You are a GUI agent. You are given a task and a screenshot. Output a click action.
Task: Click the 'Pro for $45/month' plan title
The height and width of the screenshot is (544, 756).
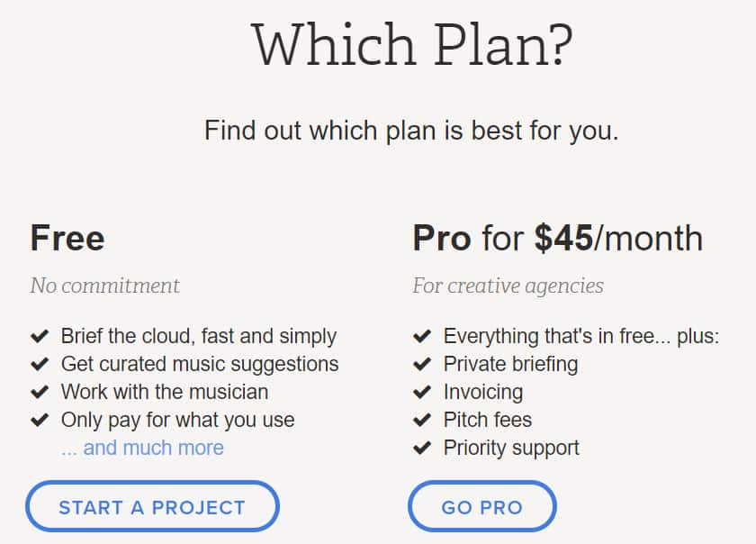coord(557,239)
